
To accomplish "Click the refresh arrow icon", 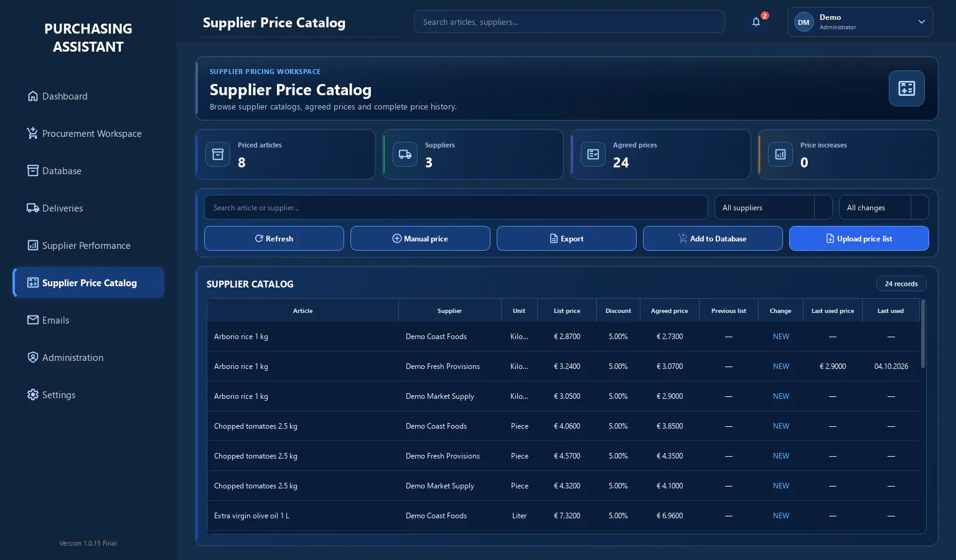I will click(x=259, y=238).
